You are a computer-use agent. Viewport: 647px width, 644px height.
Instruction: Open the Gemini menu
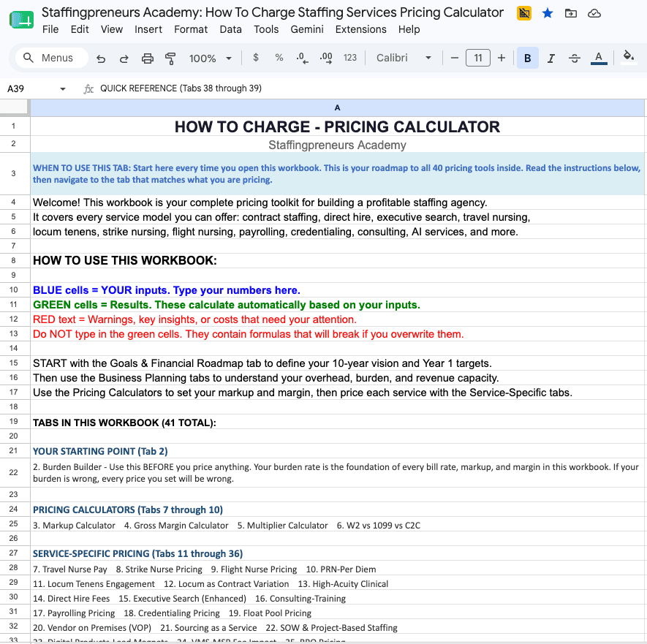point(307,29)
